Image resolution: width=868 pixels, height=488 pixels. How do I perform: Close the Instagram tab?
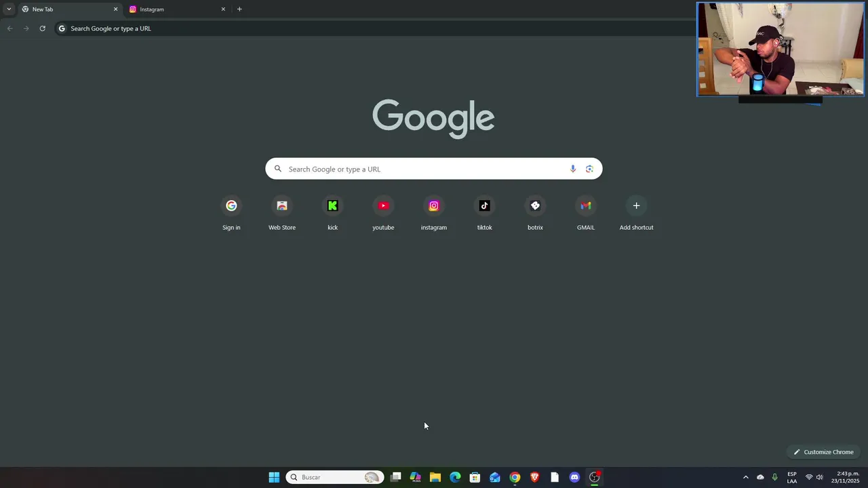coord(223,9)
